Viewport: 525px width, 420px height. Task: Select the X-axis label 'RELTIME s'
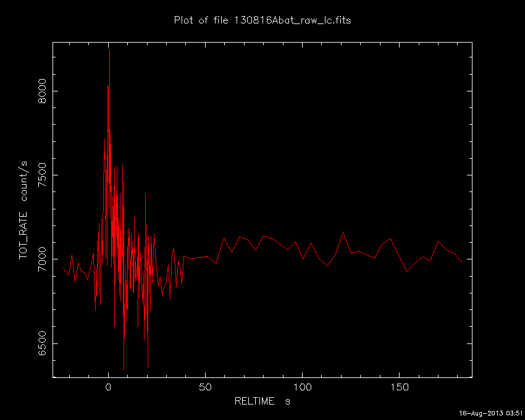262,401
